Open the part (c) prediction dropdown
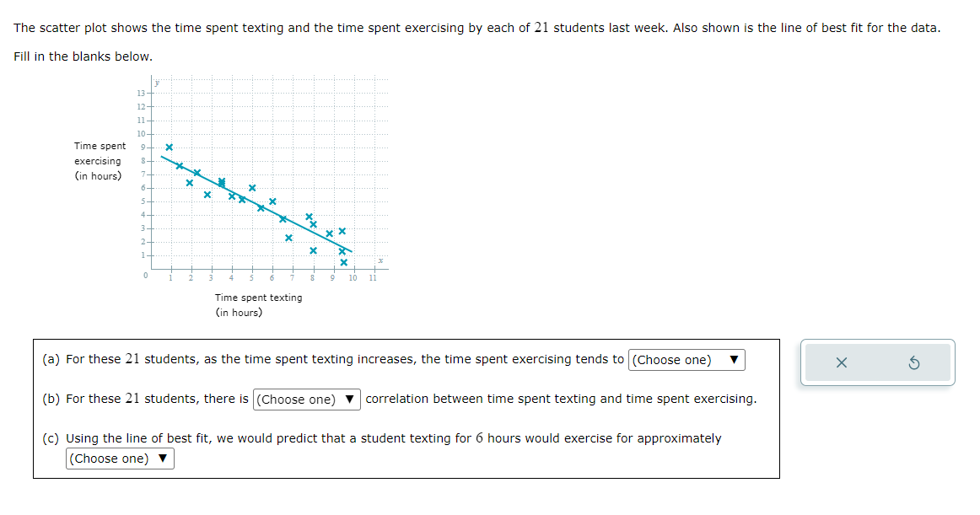980x515 pixels. (118, 459)
